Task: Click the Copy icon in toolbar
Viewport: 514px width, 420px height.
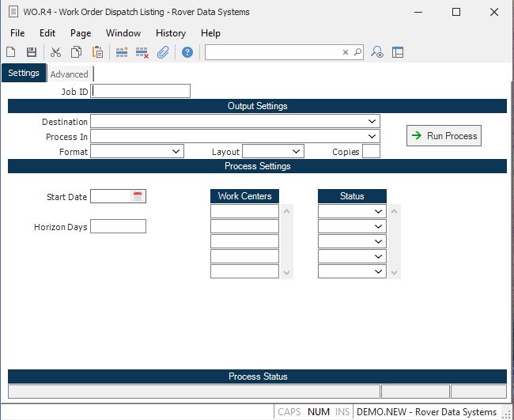Action: click(77, 52)
